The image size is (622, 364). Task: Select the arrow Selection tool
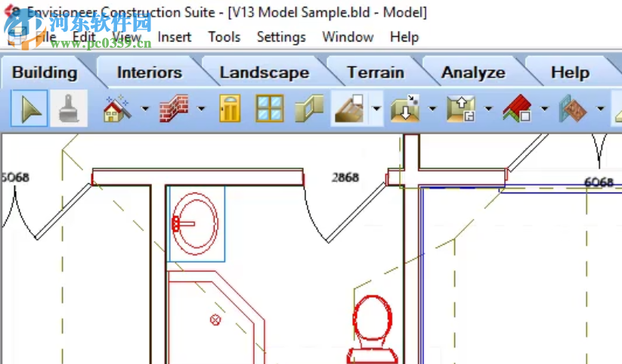click(29, 108)
